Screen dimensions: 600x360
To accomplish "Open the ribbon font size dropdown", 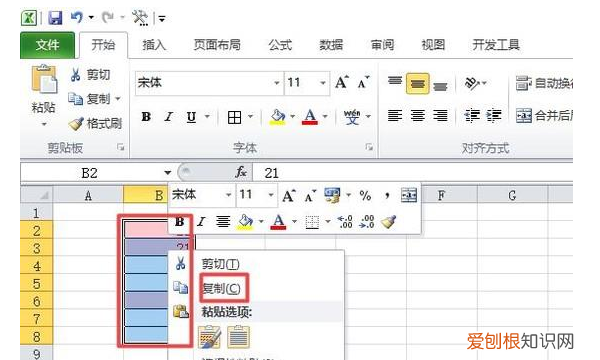I will click(x=323, y=83).
